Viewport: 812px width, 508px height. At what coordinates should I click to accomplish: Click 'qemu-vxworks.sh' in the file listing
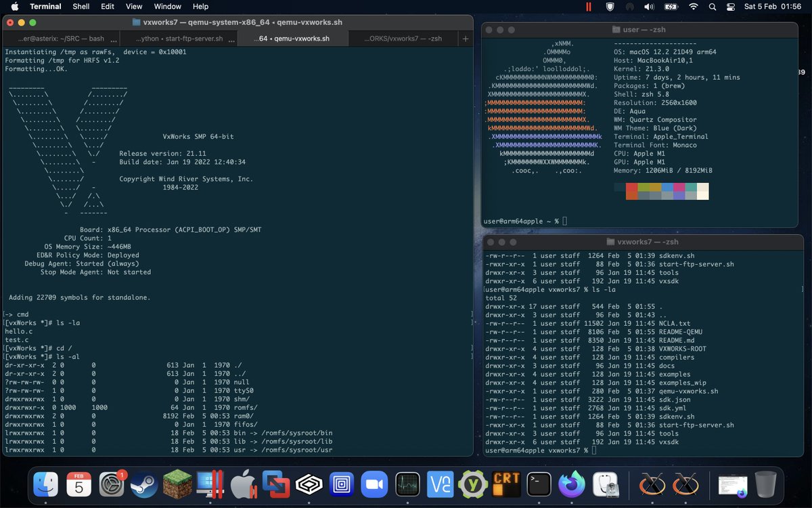tap(688, 391)
